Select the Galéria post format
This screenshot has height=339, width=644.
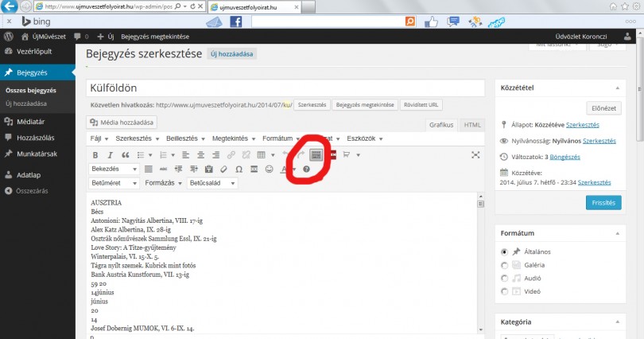(505, 265)
